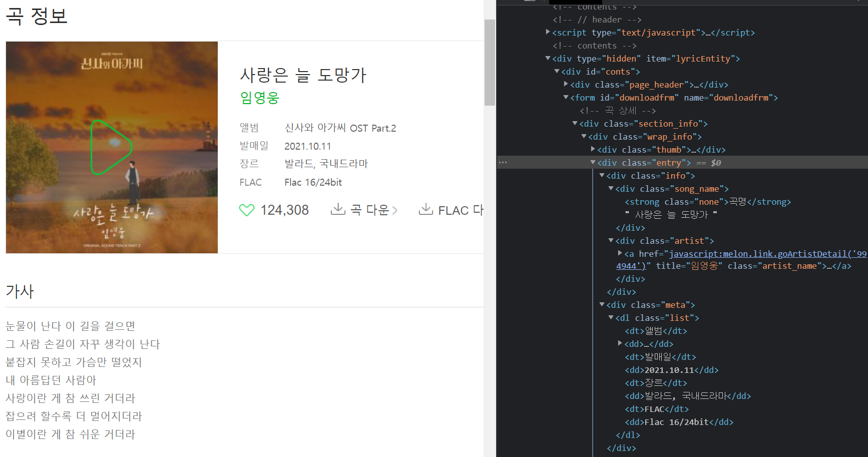Click lyric line 그 사람 손길이 자꾸 생각이 난다
Image resolution: width=868 pixels, height=457 pixels.
click(x=83, y=344)
